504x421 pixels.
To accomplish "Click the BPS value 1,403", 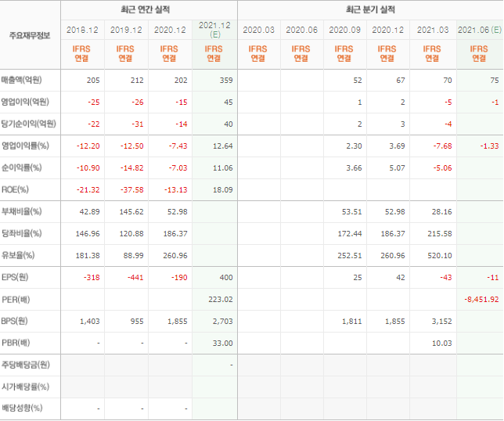I will click(90, 322).
